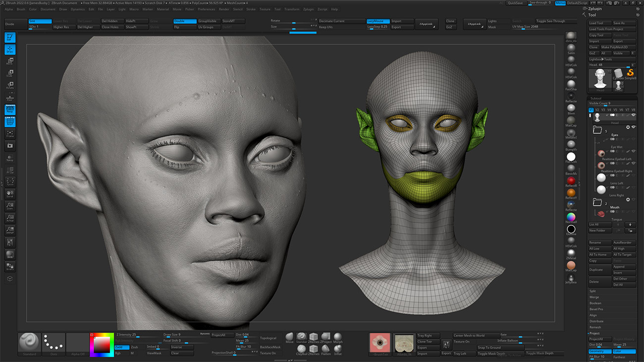Select the V2 subtool view tab
Viewport: 644px width, 362px height.
click(597, 109)
